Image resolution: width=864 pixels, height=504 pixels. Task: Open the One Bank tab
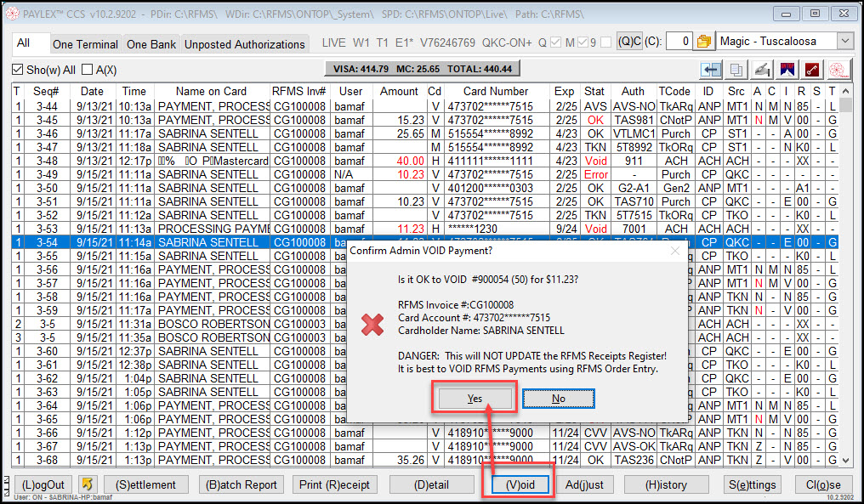click(151, 44)
